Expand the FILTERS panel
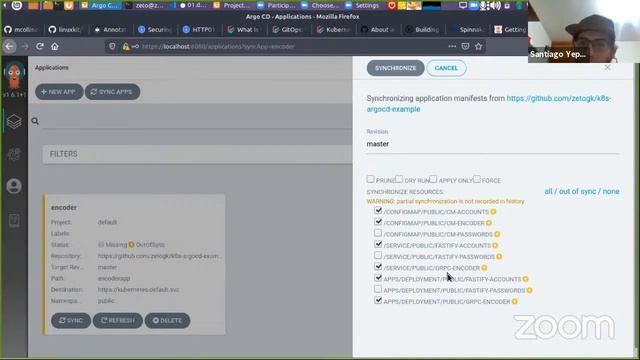Image resolution: width=640 pixels, height=360 pixels. pyautogui.click(x=197, y=154)
